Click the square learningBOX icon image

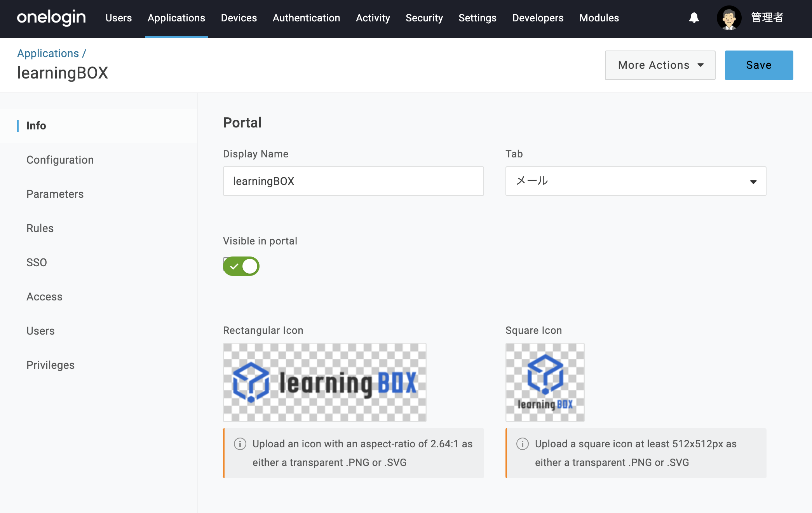[545, 382]
